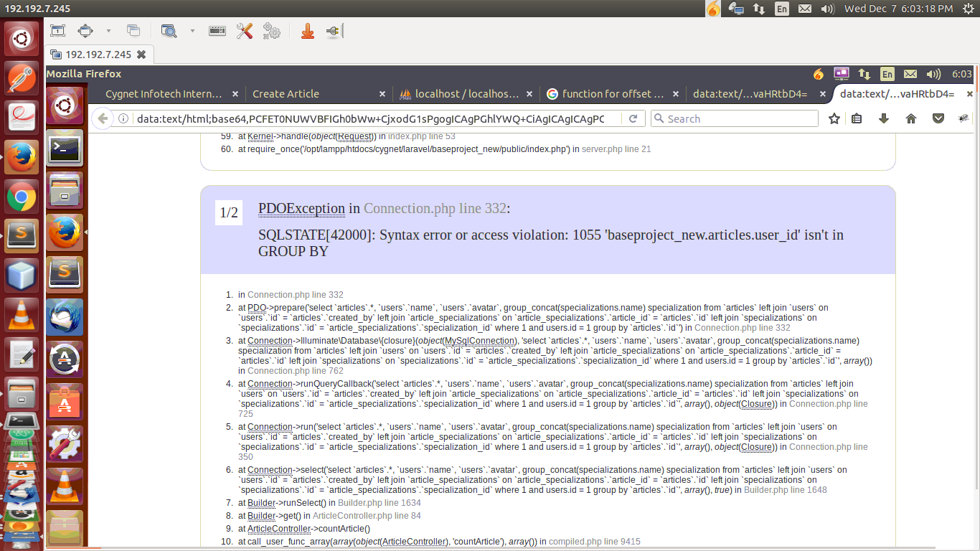Screen dimensions: 980x551
Task: Click the server.php line 21 text
Action: click(616, 149)
